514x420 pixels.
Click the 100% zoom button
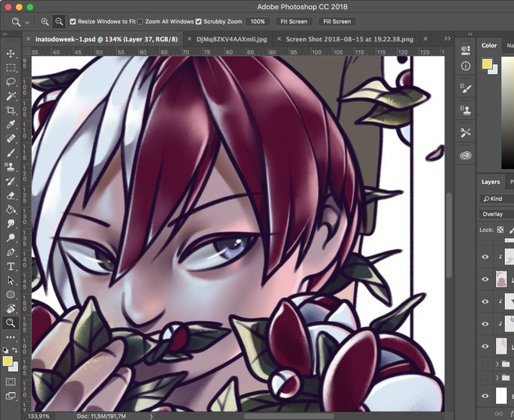pos(258,22)
